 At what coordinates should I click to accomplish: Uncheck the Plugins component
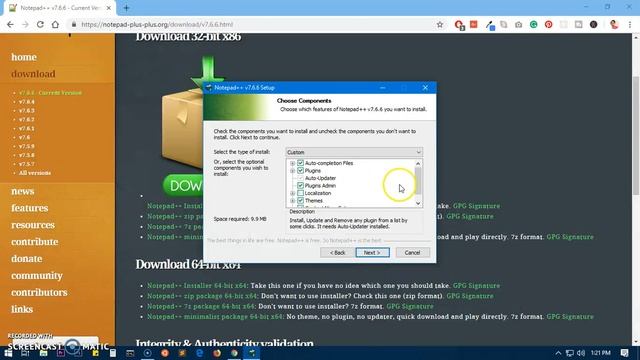300,170
